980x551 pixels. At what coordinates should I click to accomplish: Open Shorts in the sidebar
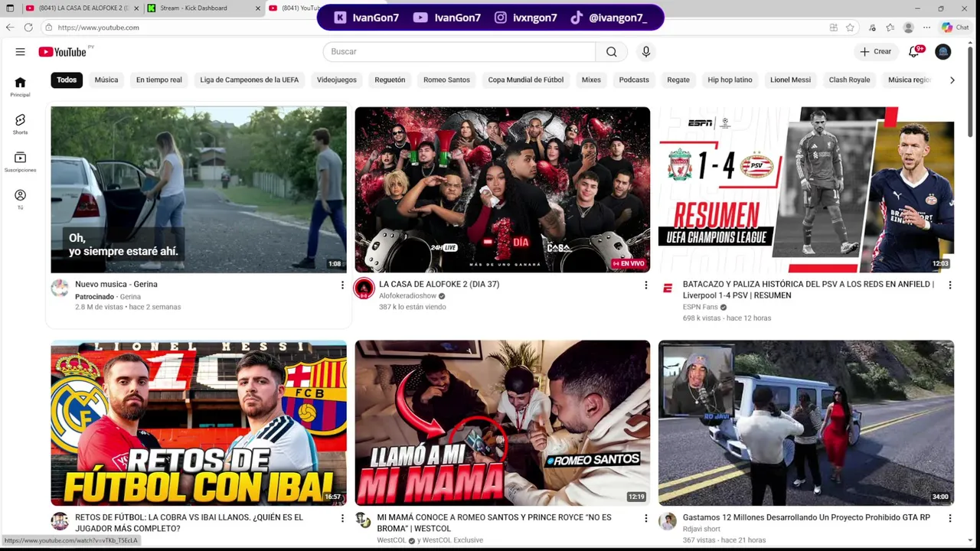click(x=20, y=125)
